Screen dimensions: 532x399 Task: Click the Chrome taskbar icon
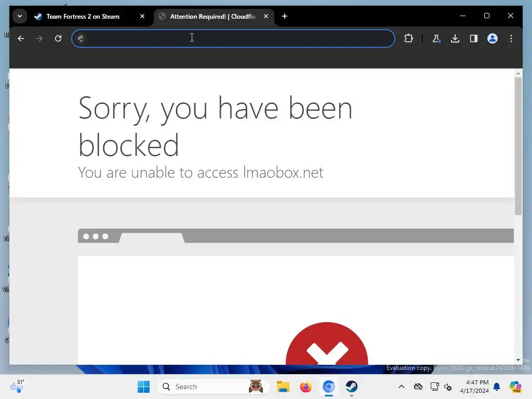coord(328,387)
